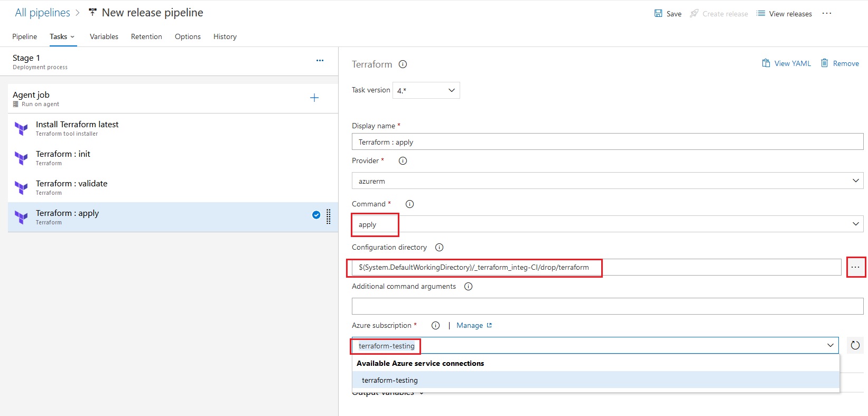The image size is (868, 416).
Task: Edit the Display name field
Action: point(608,141)
